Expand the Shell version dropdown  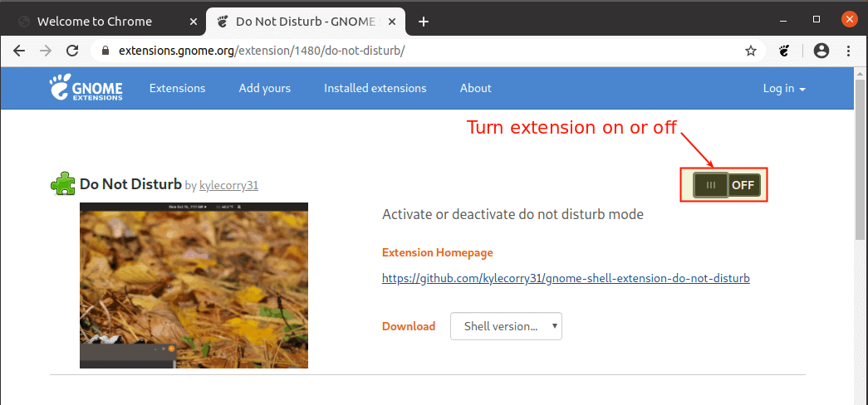[x=506, y=326]
